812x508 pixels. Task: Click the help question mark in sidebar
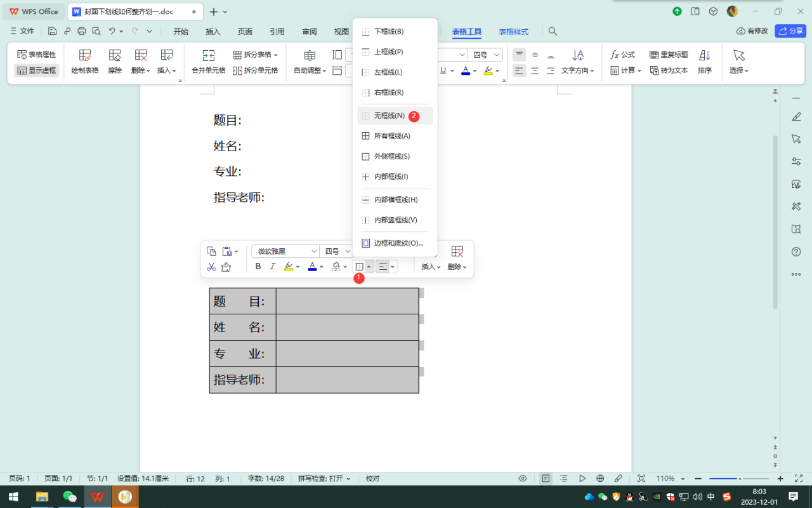point(796,251)
